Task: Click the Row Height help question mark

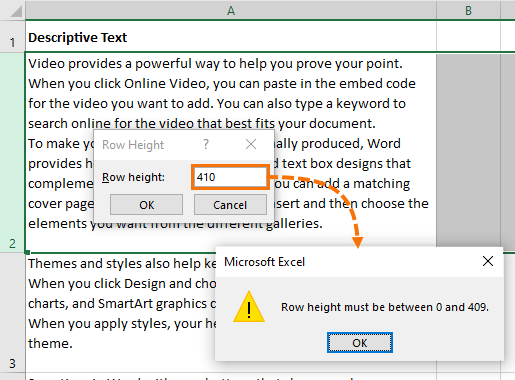Action: 206,144
